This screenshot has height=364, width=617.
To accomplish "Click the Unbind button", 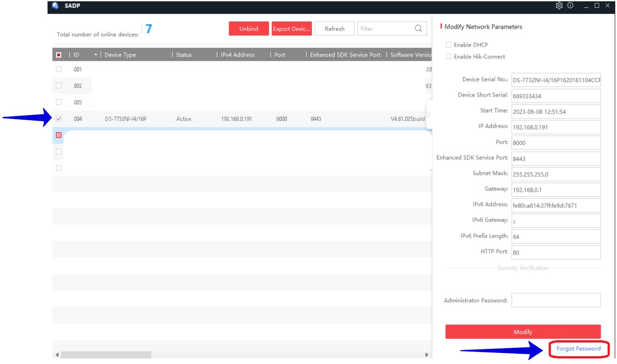I will tap(249, 29).
